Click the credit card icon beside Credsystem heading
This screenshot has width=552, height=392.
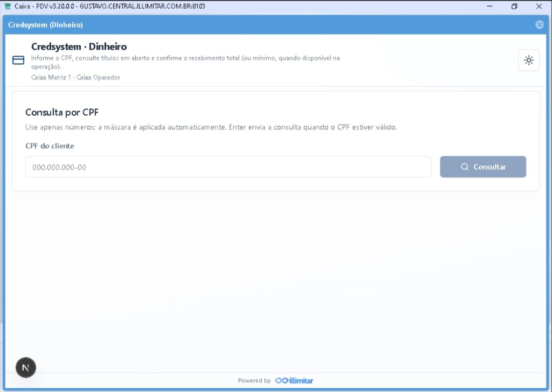coord(18,60)
